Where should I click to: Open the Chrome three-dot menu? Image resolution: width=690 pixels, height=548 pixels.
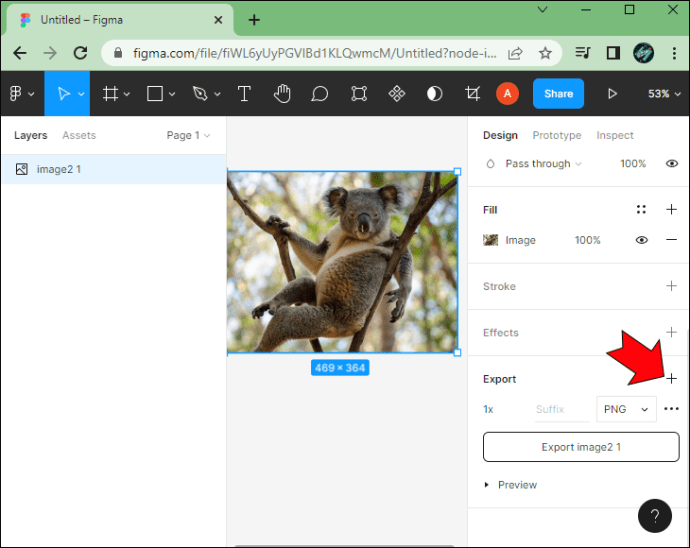[x=674, y=53]
